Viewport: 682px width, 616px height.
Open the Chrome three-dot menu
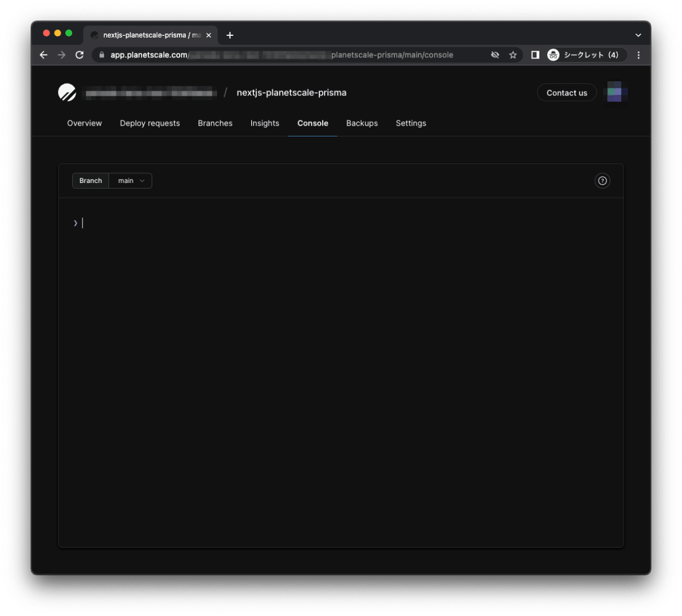(638, 55)
